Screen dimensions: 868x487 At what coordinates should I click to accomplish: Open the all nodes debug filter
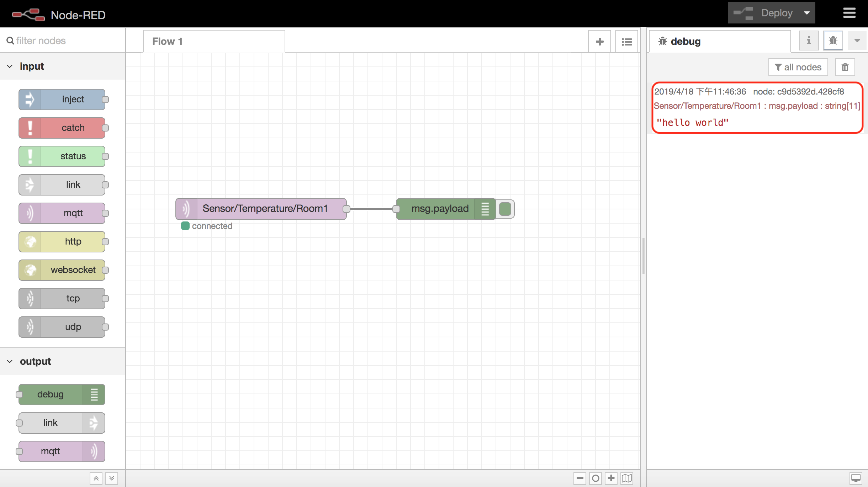pyautogui.click(x=798, y=67)
